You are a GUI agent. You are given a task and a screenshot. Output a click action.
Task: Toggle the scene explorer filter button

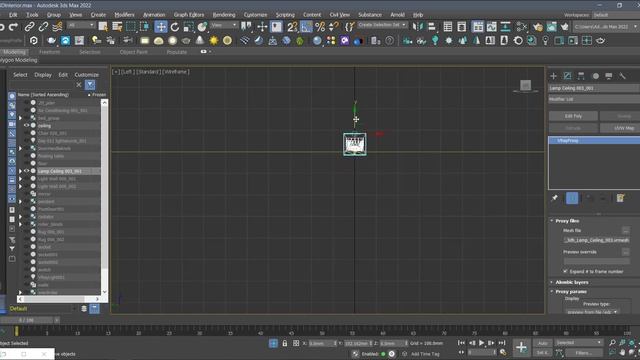click(90, 85)
